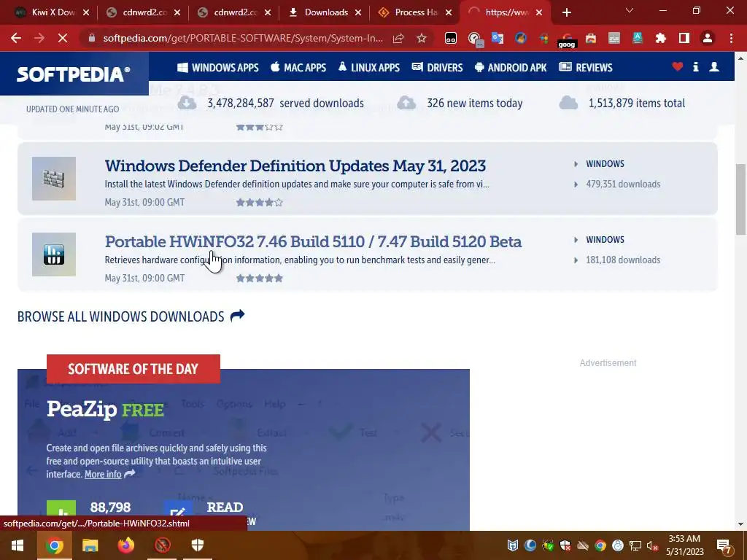Bookmark this page with the star icon
Screen dimensions: 747x560
coord(422,38)
